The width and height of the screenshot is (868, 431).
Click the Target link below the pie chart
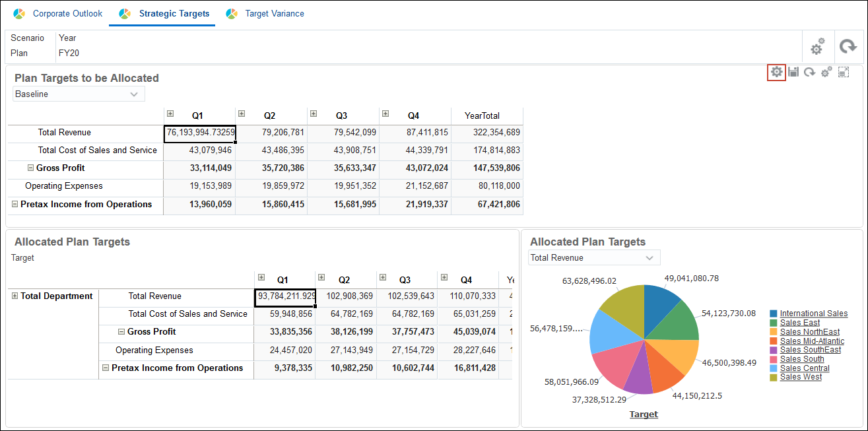(644, 414)
